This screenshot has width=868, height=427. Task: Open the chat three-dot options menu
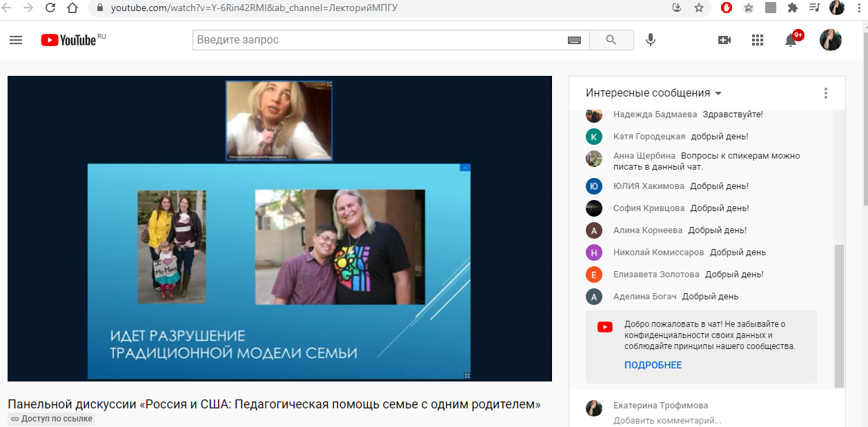pos(825,93)
